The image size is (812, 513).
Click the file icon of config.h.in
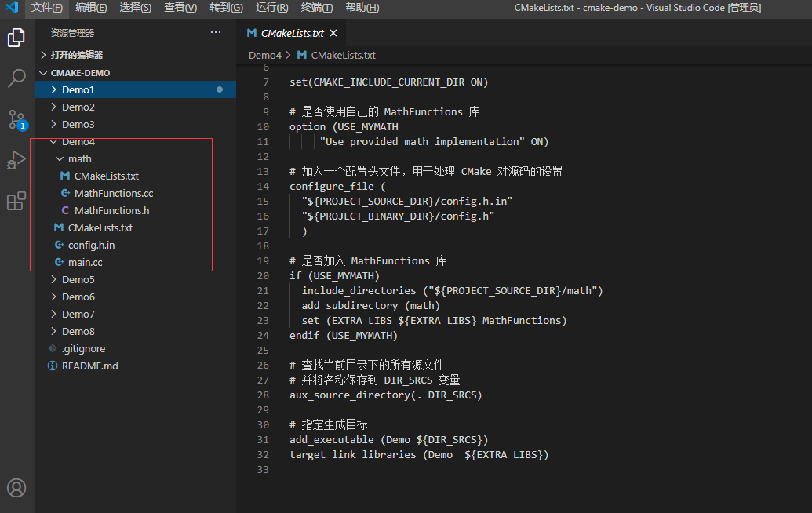point(59,245)
